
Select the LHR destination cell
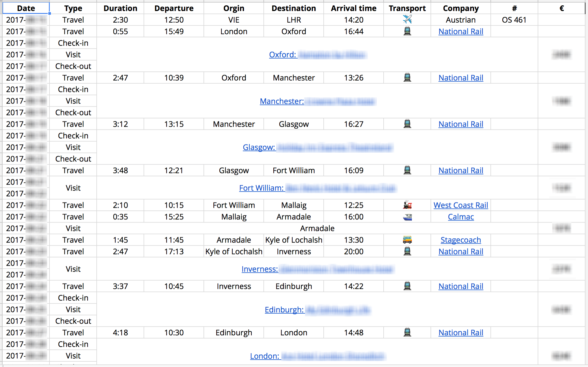294,20
